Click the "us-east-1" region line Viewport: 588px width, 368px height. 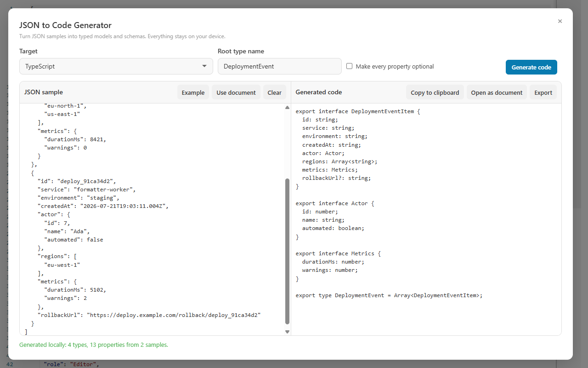(x=62, y=114)
